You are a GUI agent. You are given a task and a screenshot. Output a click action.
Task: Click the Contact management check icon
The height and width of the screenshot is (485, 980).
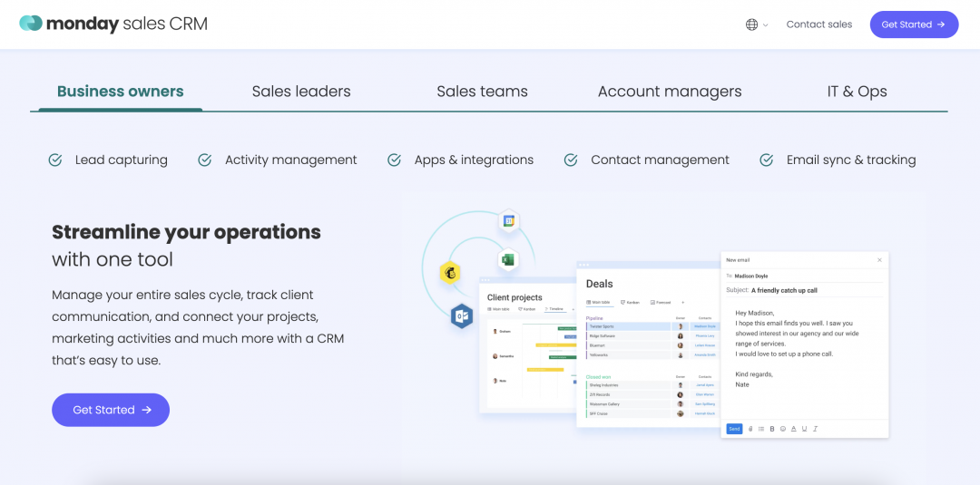tap(571, 160)
